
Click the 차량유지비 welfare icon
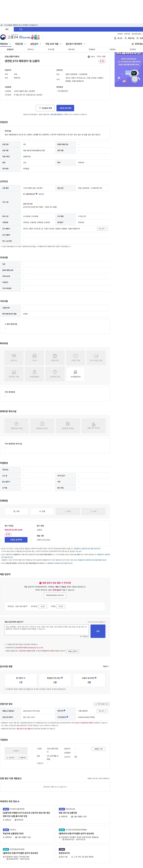(55, 358)
